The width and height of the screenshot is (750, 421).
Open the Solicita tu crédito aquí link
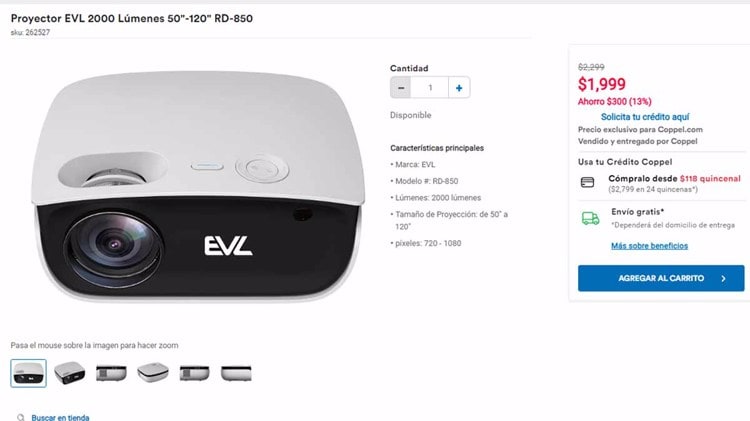click(x=645, y=117)
